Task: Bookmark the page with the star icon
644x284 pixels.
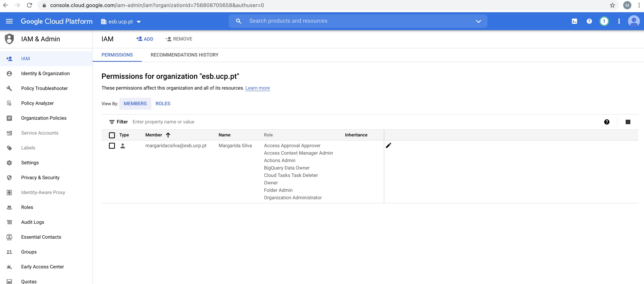Action: click(x=612, y=5)
